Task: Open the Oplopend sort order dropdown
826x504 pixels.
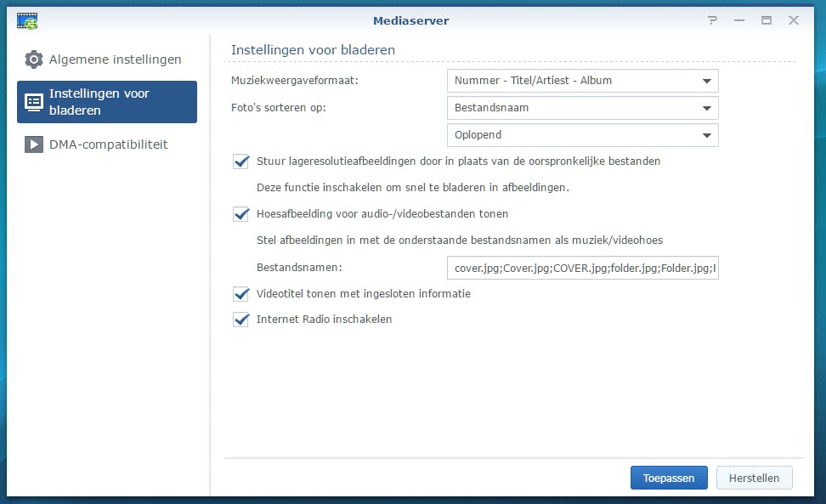Action: (x=582, y=135)
